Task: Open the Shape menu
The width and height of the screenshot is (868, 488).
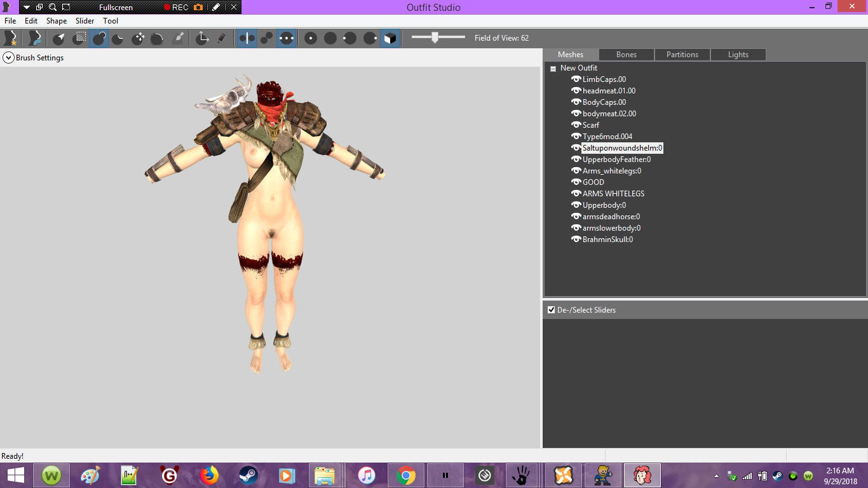Action: coord(57,21)
